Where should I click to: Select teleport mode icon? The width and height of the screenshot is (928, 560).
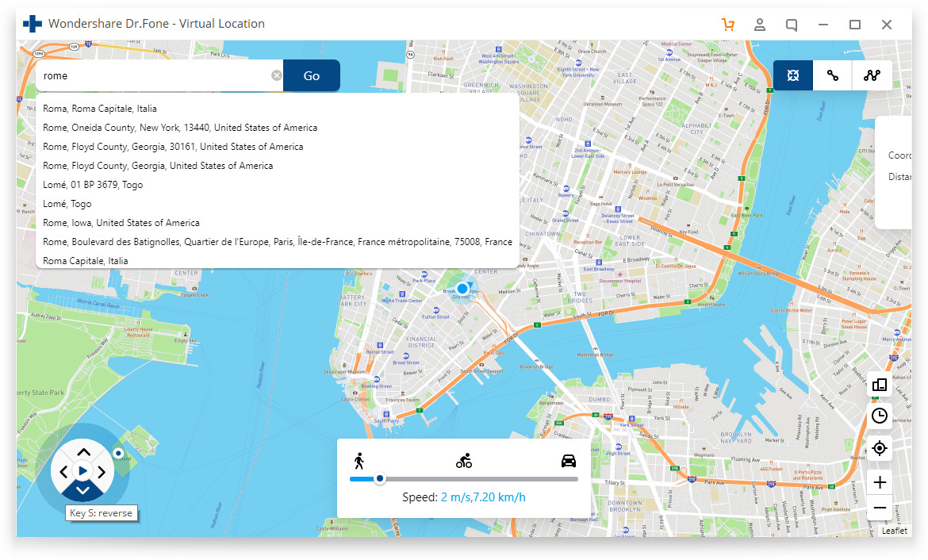(x=792, y=75)
